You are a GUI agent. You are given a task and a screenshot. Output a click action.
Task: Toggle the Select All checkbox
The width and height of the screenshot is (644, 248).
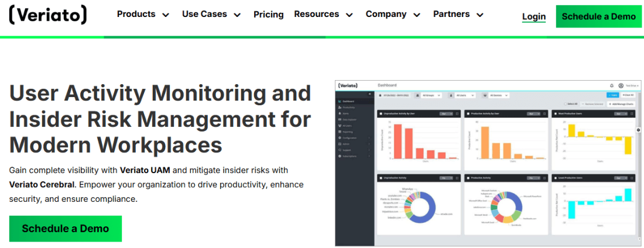coord(566,104)
